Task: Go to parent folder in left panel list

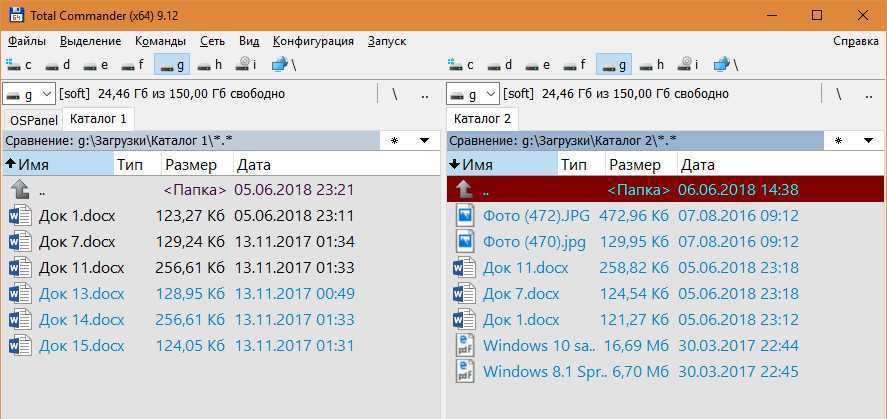Action: click(x=42, y=189)
